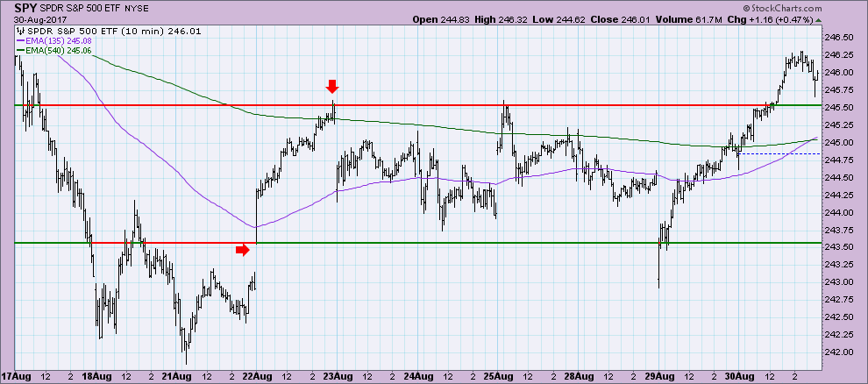Click the SPY ticker symbol
The height and width of the screenshot is (384, 868).
pyautogui.click(x=26, y=8)
